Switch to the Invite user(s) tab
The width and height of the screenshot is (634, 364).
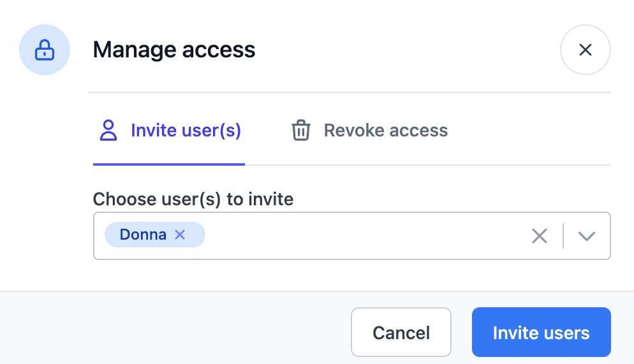(x=185, y=131)
